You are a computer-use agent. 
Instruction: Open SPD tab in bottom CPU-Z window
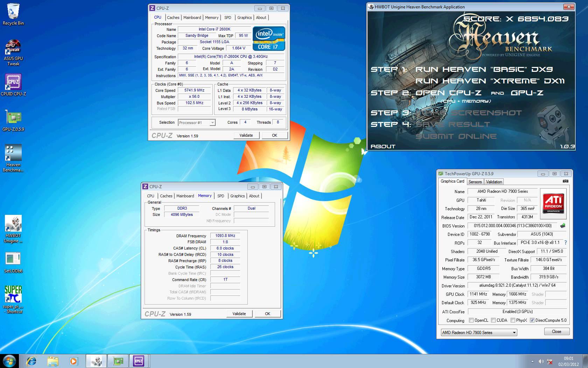[221, 196]
